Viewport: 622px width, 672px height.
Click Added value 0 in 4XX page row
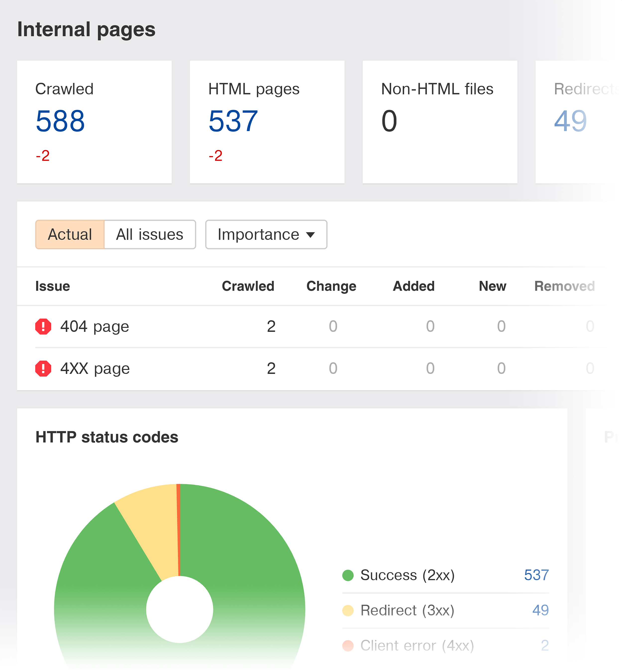coord(430,369)
